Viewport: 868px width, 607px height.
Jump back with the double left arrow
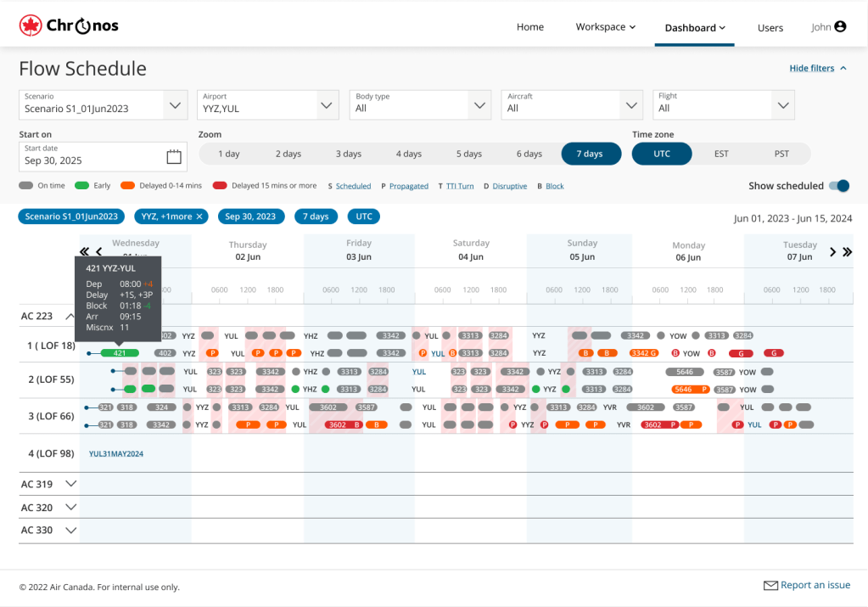[x=84, y=251]
